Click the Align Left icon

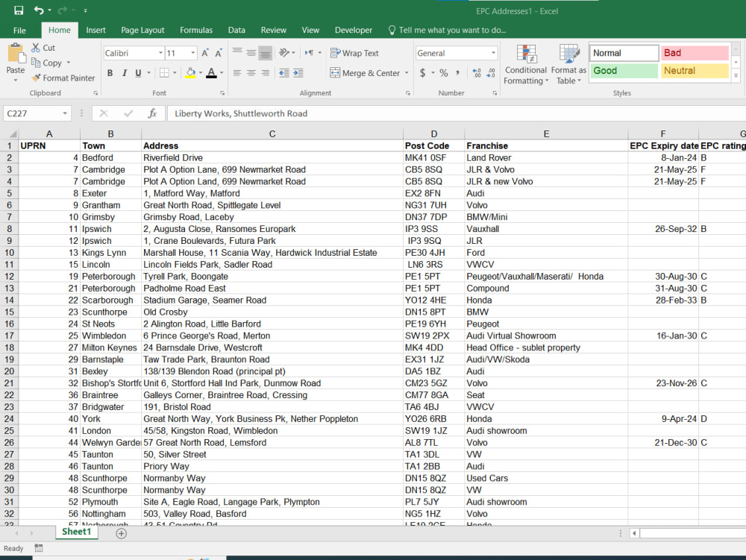[x=237, y=73]
